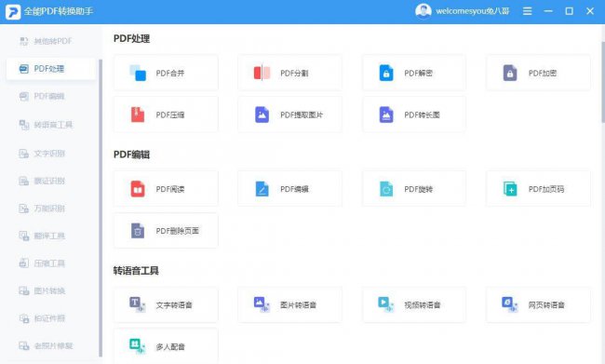The height and width of the screenshot is (364, 605).
Task: Click the PDF转长图 icon
Action: pos(386,115)
